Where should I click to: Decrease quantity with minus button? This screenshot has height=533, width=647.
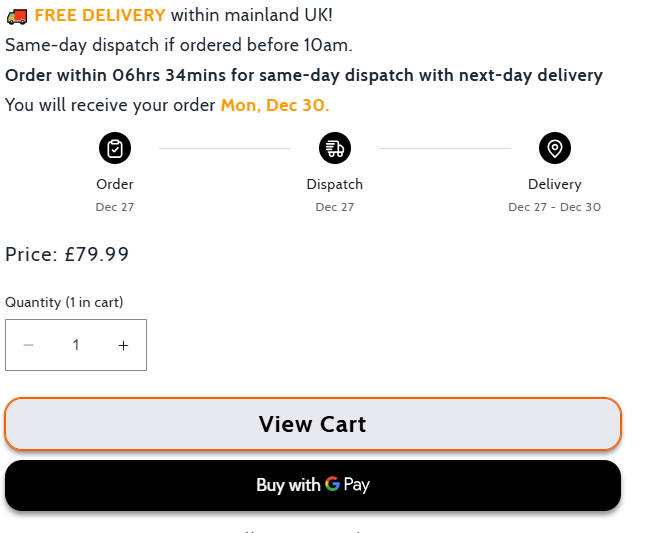(x=29, y=345)
